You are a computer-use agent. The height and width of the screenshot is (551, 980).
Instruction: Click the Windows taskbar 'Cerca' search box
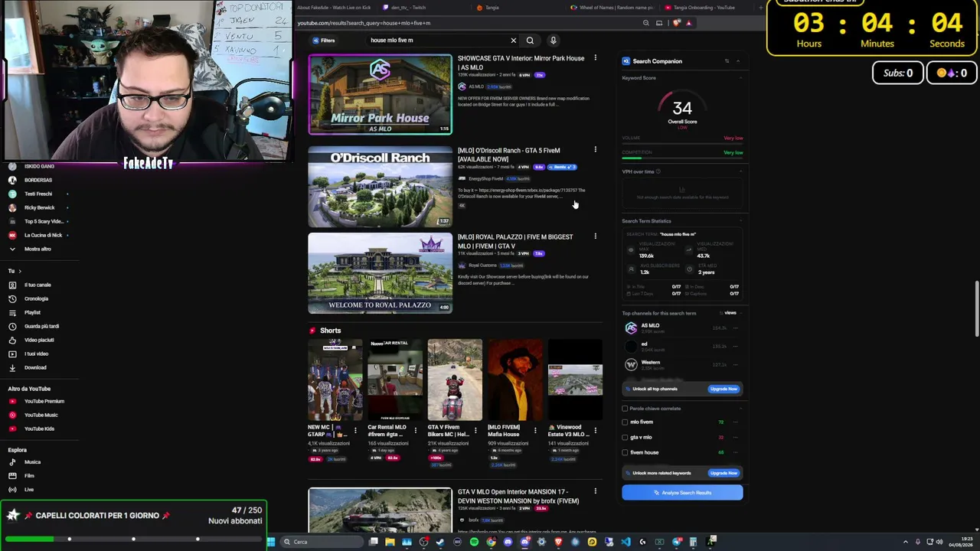click(x=322, y=542)
